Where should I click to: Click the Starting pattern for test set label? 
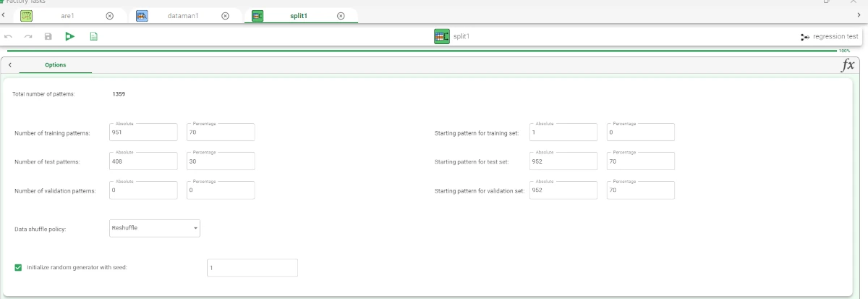click(472, 162)
